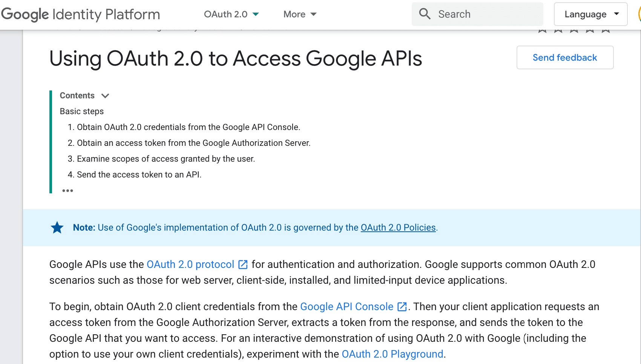This screenshot has height=364, width=641.
Task: Expand the table of contents ellipsis
Action: 67,191
